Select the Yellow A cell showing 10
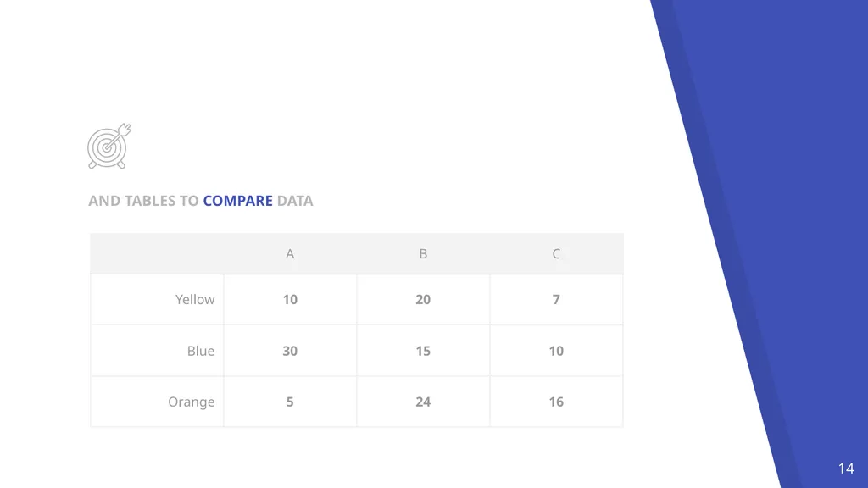This screenshot has width=868, height=488. tap(290, 299)
